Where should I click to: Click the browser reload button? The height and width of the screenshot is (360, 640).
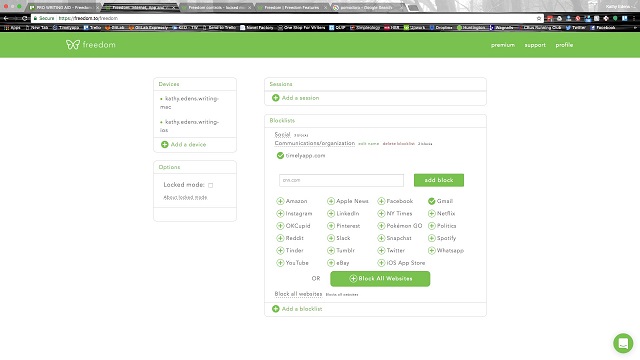(24, 18)
